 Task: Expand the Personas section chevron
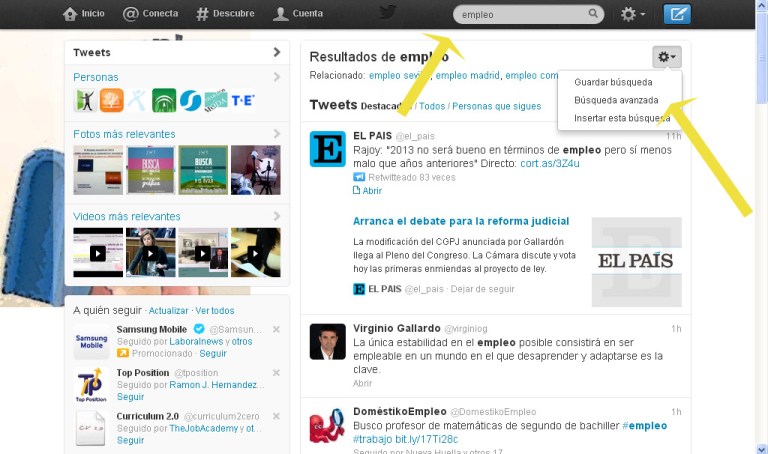click(x=277, y=77)
